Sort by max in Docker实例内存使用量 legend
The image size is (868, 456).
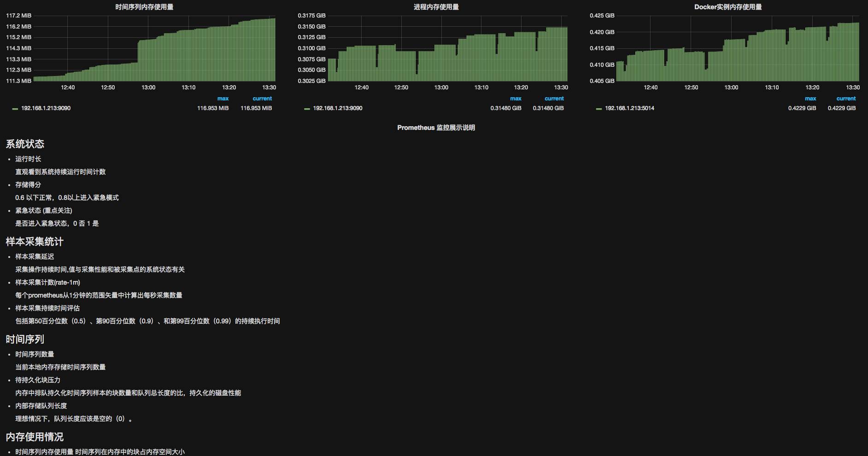(810, 99)
